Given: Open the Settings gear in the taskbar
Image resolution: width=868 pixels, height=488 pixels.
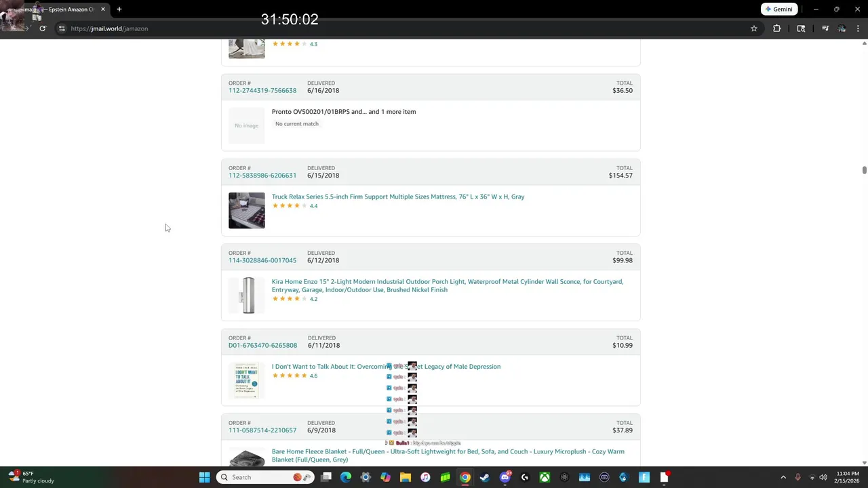Looking at the screenshot, I should 366,477.
